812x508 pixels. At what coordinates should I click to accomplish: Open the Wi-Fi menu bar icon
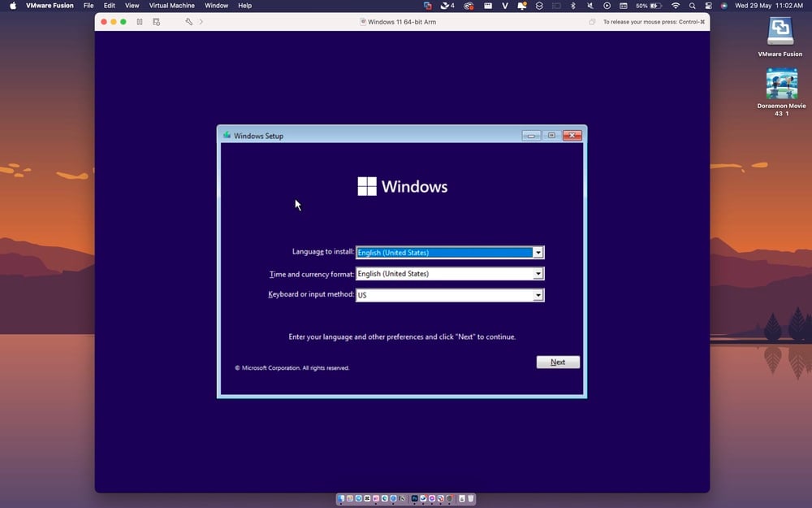[676, 6]
